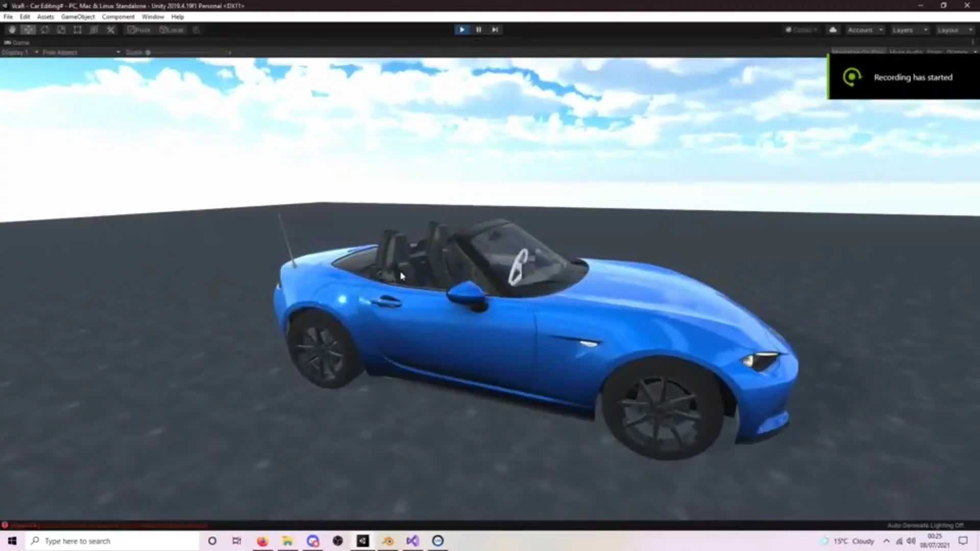The image size is (980, 551).
Task: Toggle Local/Global handle rotation
Action: 171,30
